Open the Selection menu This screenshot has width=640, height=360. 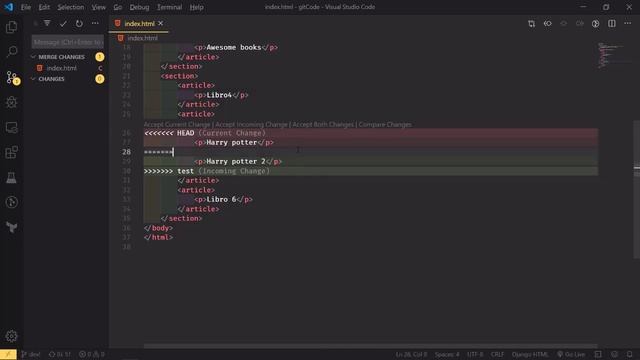point(71,7)
